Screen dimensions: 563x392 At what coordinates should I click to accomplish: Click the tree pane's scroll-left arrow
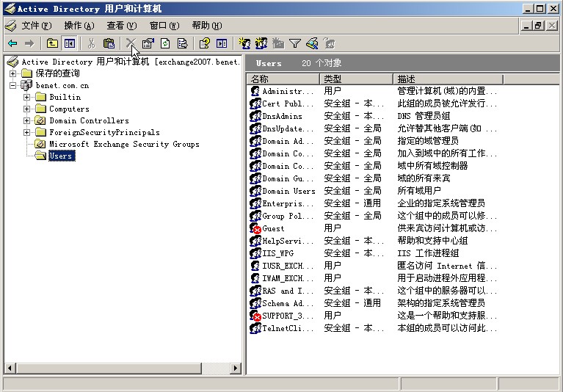pos(10,368)
